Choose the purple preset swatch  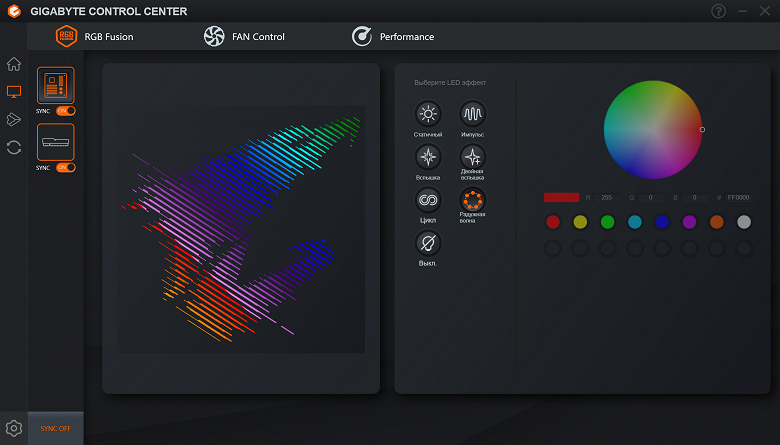point(689,222)
